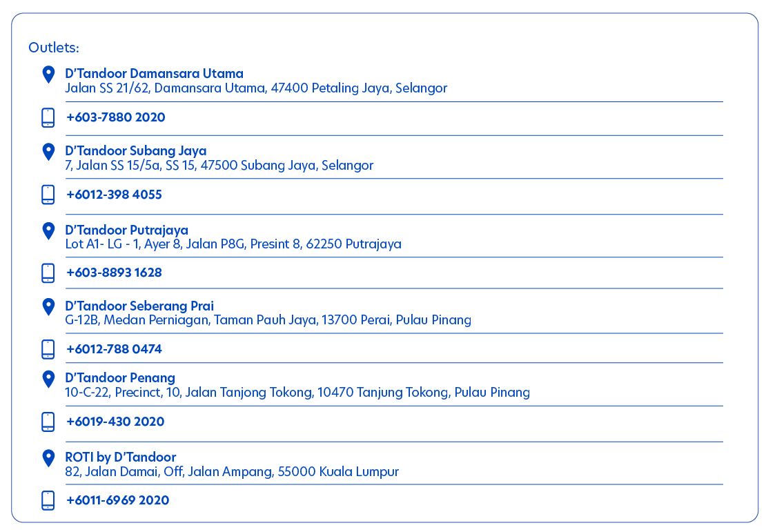
Task: Click the phone number +603-8893 1628
Action: 115,273
